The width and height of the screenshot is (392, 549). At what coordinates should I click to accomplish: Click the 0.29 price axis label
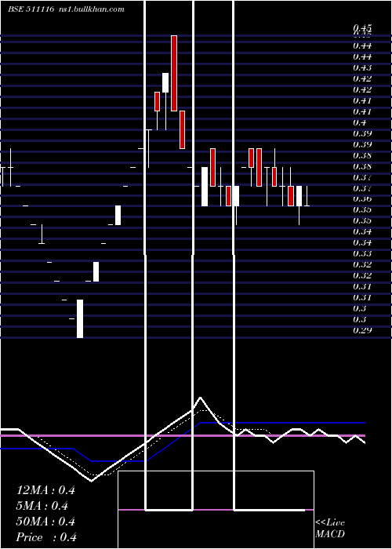pos(362,330)
